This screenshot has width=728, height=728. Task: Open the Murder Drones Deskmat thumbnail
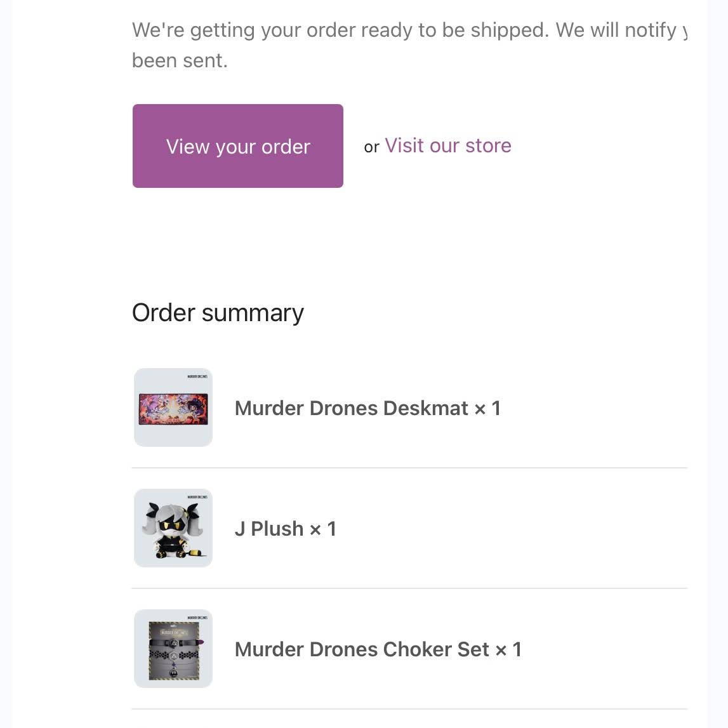pyautogui.click(x=173, y=409)
